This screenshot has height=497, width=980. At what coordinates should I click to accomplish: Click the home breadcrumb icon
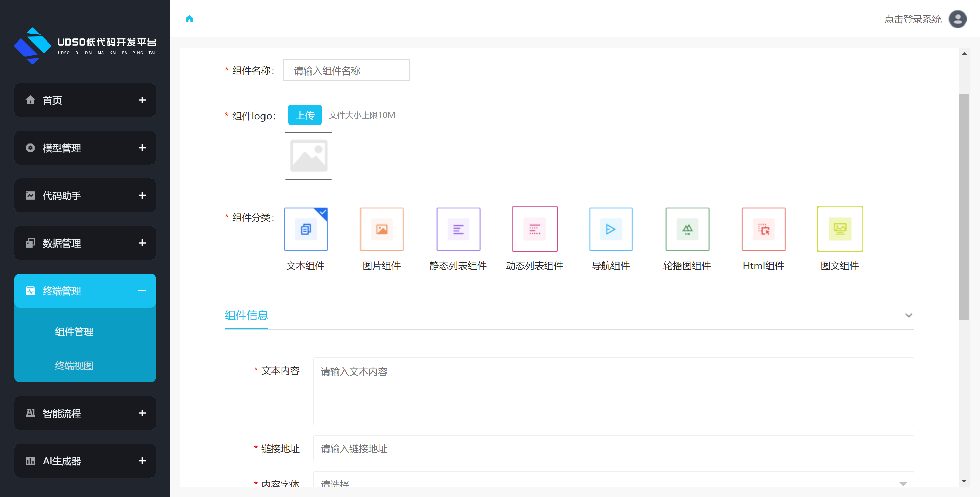pos(189,19)
